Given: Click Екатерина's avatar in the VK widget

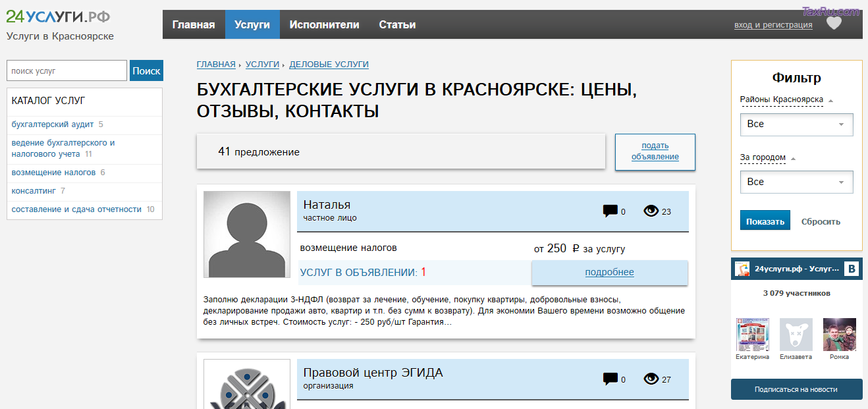Looking at the screenshot, I should (x=751, y=335).
